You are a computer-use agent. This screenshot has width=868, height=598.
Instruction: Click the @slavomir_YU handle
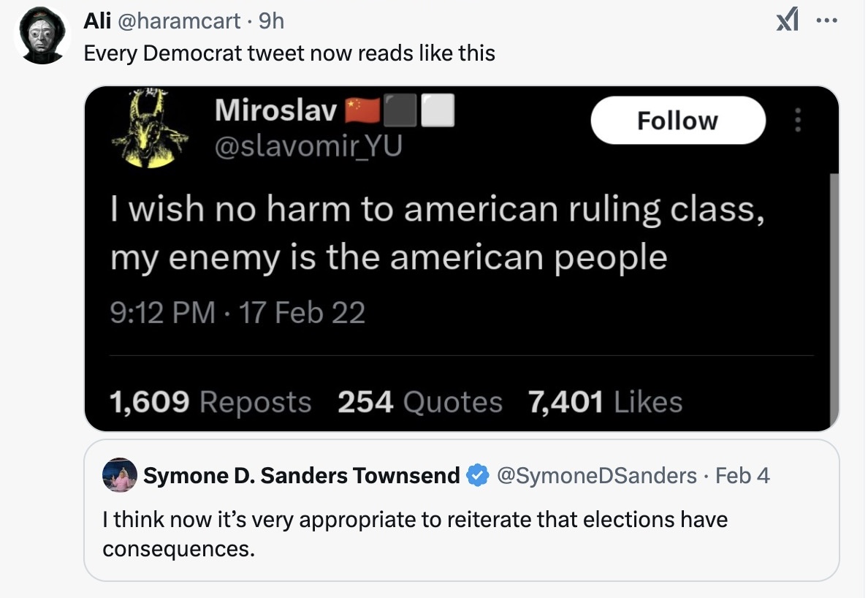tap(308, 146)
